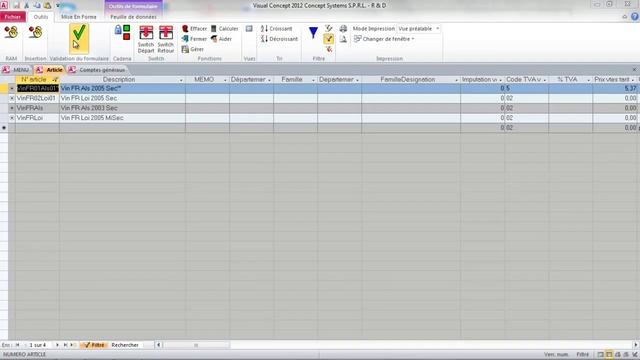This screenshot has height=360, width=640.
Task: Switch to the Feuille de données ribbon tab
Action: tap(133, 17)
